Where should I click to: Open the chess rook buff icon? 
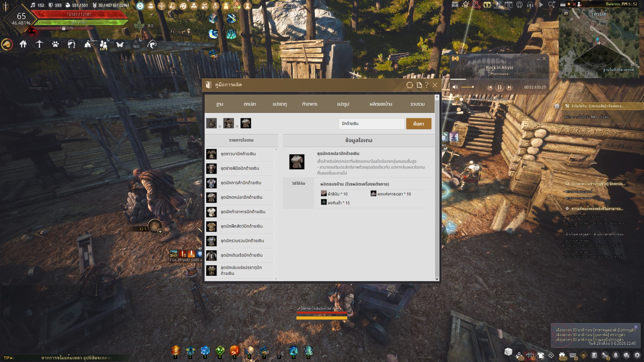tap(248, 6)
